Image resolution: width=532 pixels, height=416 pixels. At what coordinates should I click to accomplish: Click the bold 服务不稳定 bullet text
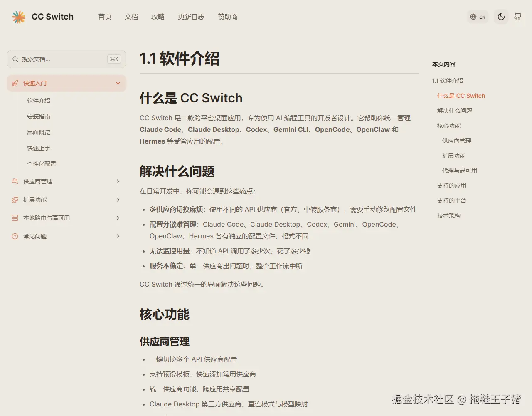(166, 266)
